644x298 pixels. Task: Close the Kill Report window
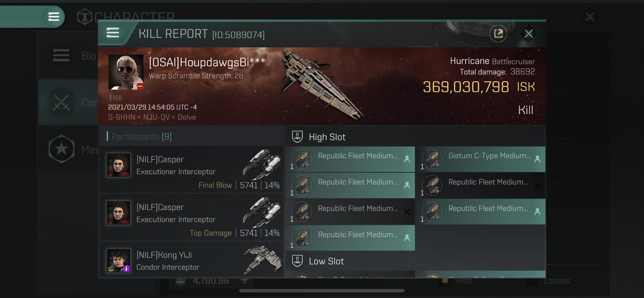pyautogui.click(x=529, y=33)
